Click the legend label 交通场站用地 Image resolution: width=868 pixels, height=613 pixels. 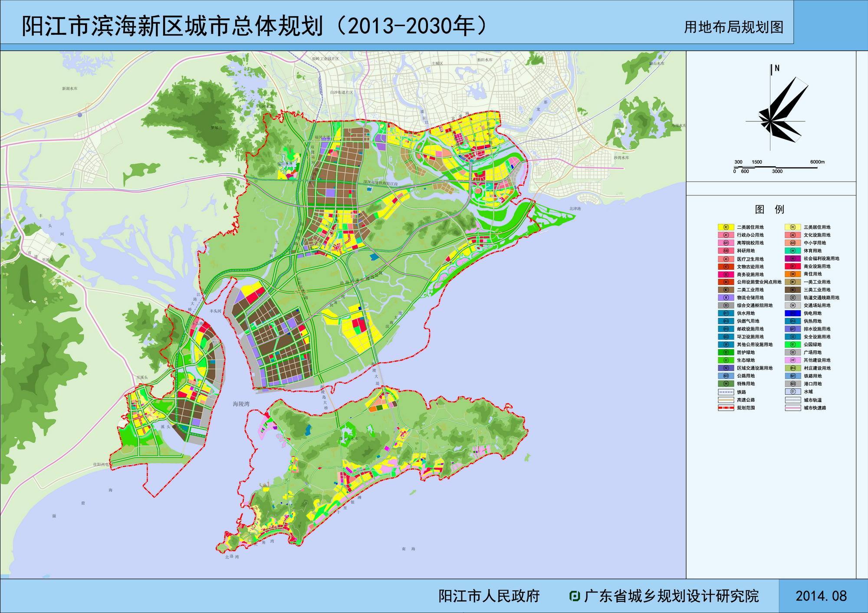tap(817, 305)
